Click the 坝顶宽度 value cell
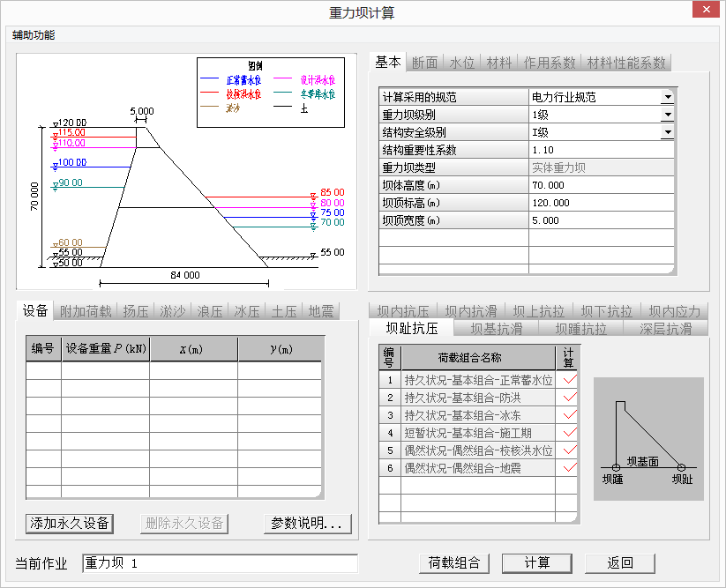 (x=601, y=220)
